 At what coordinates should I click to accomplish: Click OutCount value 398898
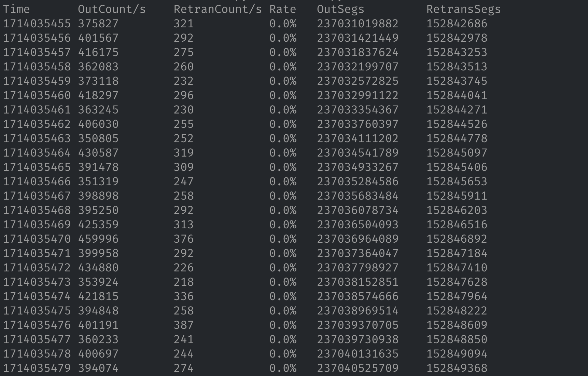coord(98,196)
